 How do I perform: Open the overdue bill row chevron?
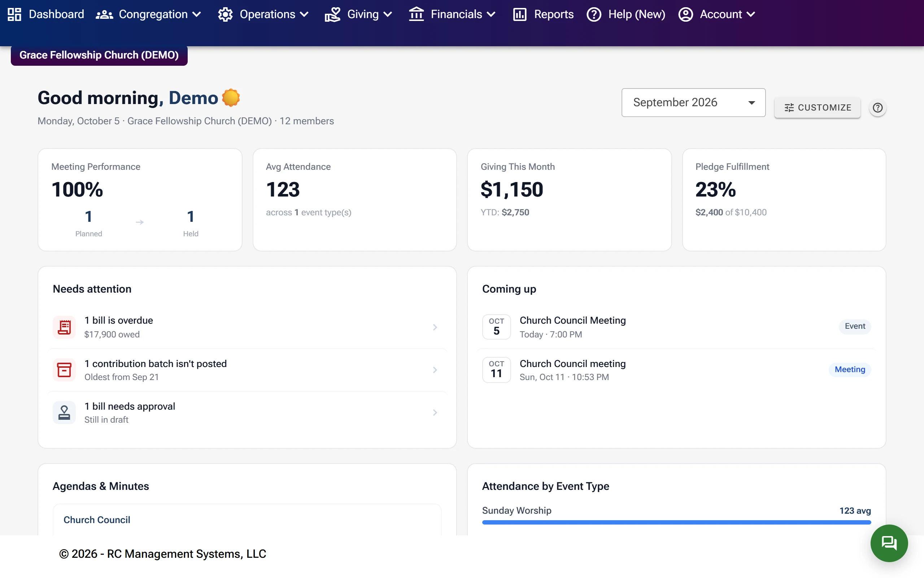(435, 327)
